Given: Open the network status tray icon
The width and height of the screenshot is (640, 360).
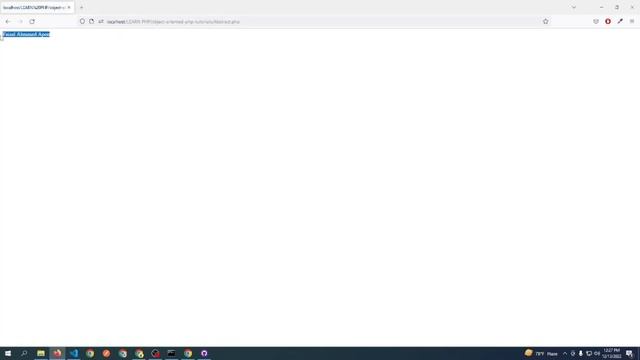Looking at the screenshot, I should (x=589, y=353).
